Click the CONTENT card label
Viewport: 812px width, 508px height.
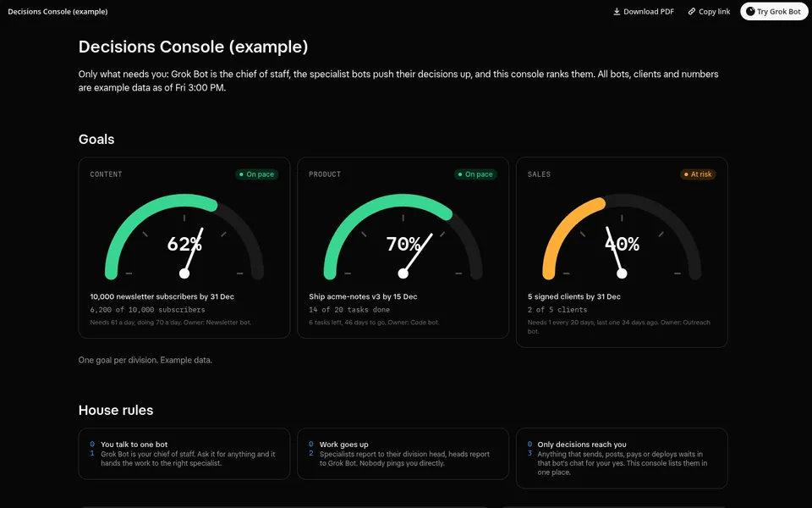coord(106,174)
